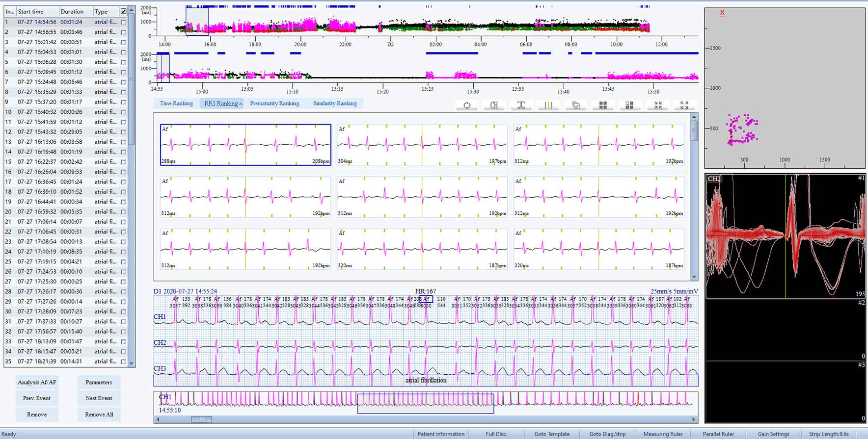Screen dimensions: 868x439
Task: Click the horizontal ECG strip scrollbar thumb
Action: (x=201, y=419)
